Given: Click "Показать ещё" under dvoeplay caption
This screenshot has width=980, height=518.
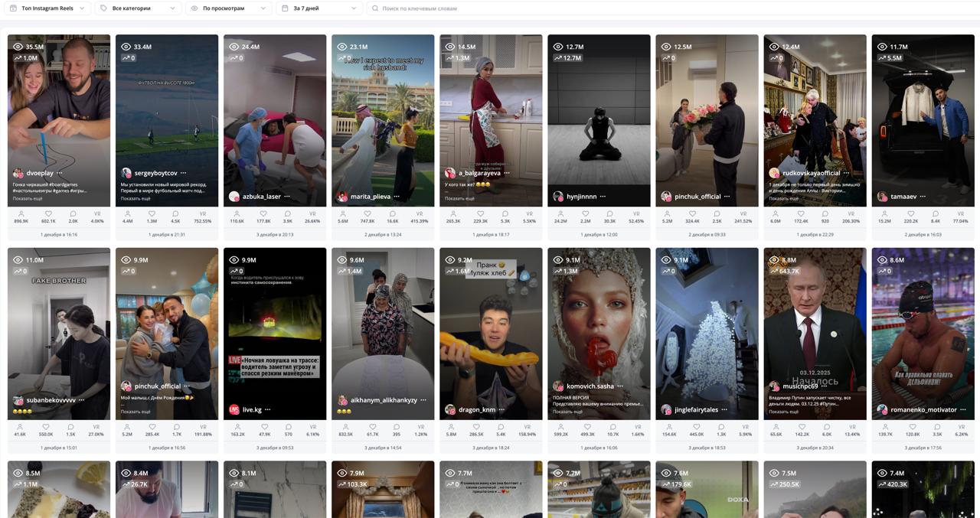Looking at the screenshot, I should pyautogui.click(x=28, y=198).
